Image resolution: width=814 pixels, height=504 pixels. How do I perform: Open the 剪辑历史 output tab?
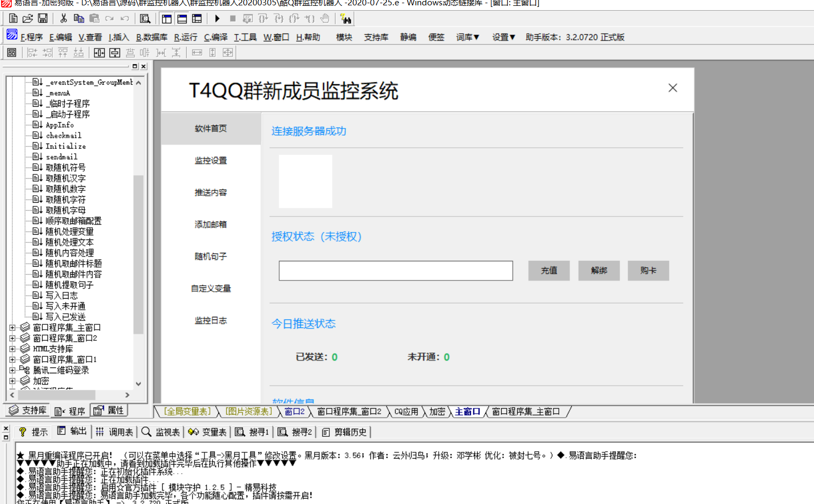point(344,431)
